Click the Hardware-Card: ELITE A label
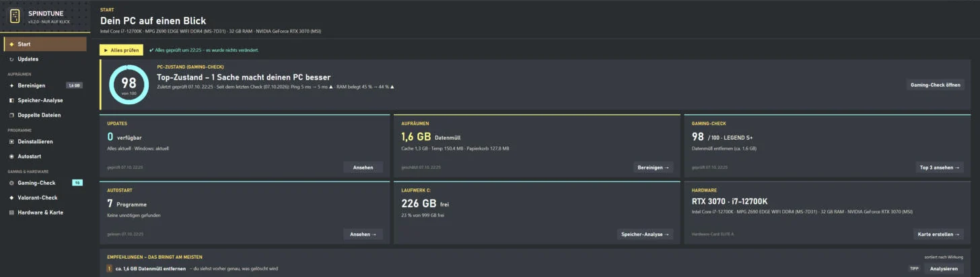Image resolution: width=980 pixels, height=277 pixels. pyautogui.click(x=713, y=234)
